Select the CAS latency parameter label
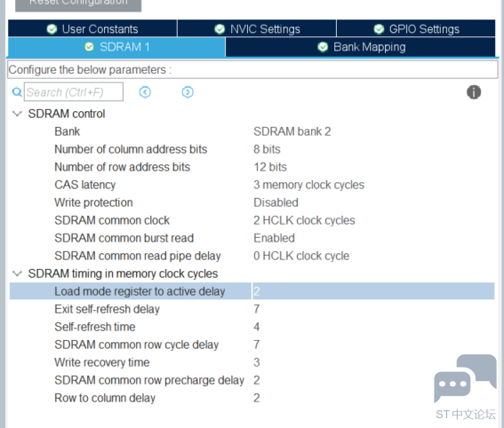 (x=84, y=185)
